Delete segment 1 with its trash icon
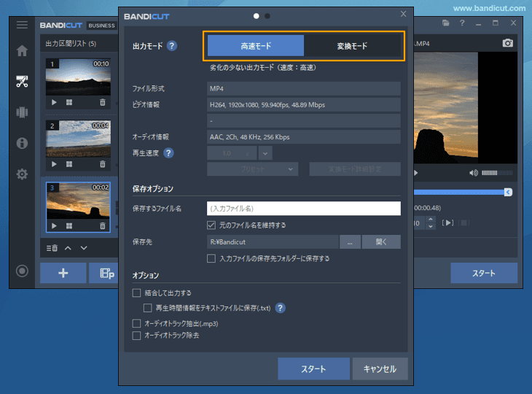The height and width of the screenshot is (394, 532). click(x=103, y=102)
